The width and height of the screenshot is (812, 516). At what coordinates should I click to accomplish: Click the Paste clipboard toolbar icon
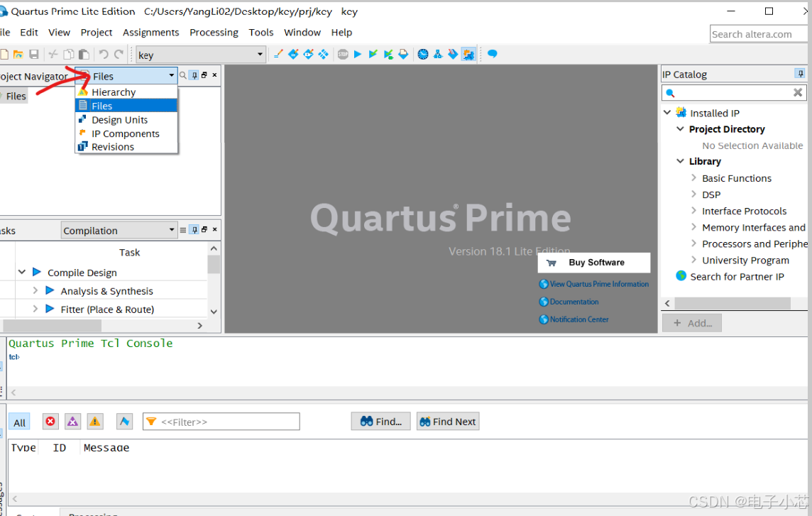(84, 55)
